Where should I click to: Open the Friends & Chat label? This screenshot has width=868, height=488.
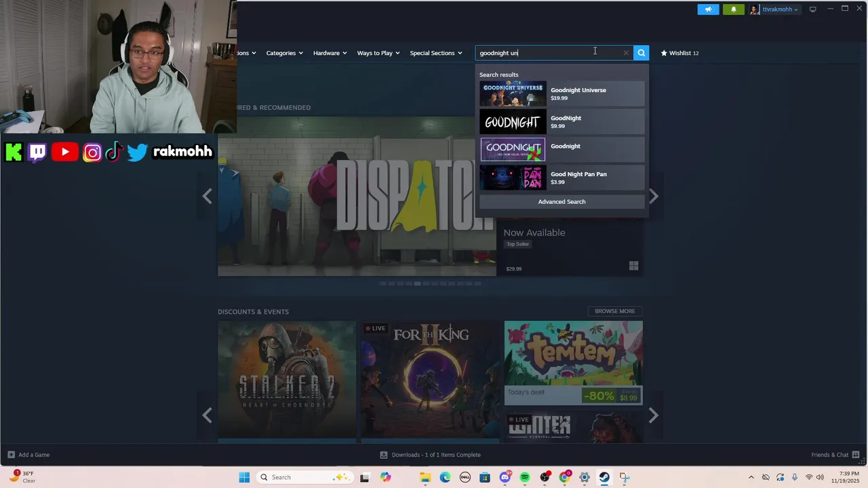click(x=829, y=455)
